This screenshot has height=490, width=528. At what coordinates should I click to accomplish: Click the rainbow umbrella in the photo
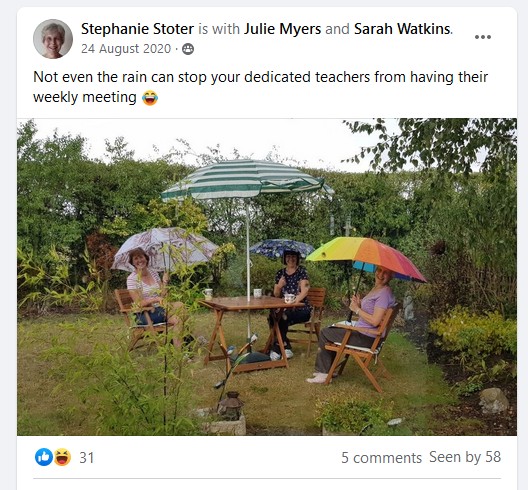tap(366, 258)
